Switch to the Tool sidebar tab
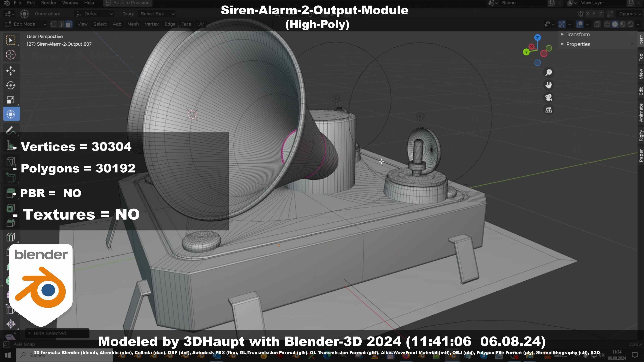This screenshot has width=644, height=362. (641, 57)
